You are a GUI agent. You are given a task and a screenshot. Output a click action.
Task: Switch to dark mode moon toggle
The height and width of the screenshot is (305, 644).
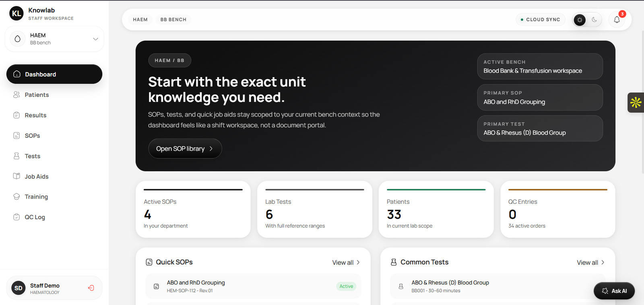pos(594,20)
